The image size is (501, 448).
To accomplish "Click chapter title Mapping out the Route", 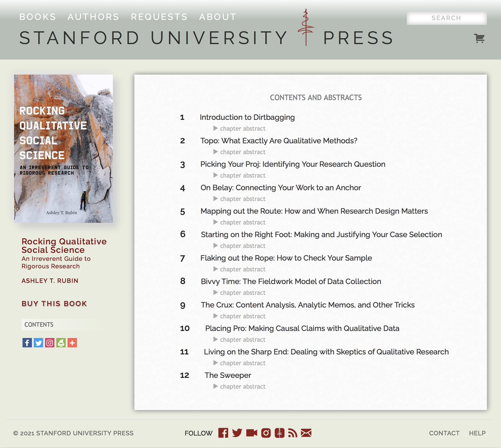I will click(x=314, y=211).
